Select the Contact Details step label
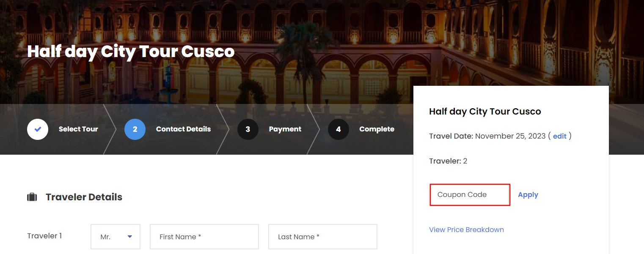Screen dimensions: 644x254 183,129
